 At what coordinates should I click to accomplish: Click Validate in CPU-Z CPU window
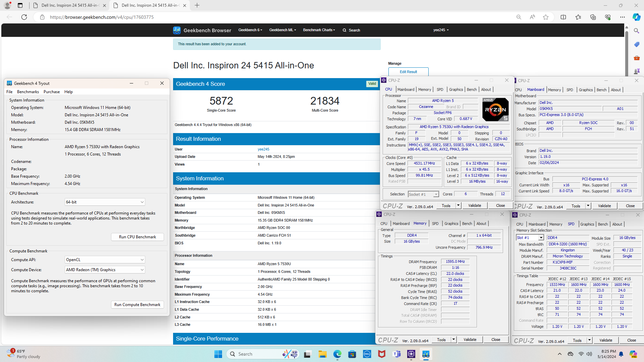pos(475,205)
